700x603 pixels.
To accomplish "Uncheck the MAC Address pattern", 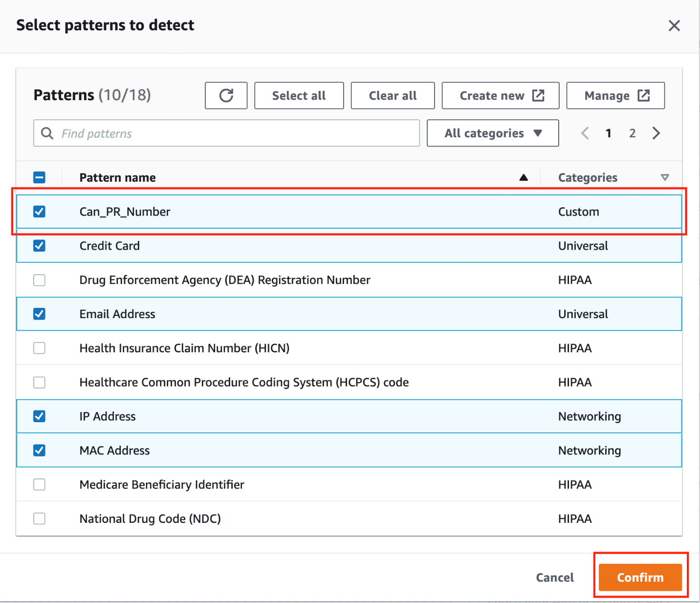I will [x=39, y=451].
